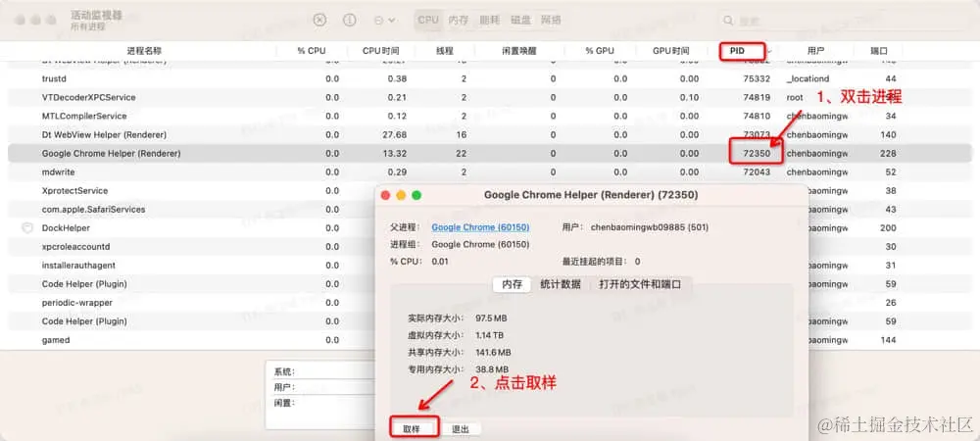Click the DockHelper shield icon

pyautogui.click(x=26, y=228)
